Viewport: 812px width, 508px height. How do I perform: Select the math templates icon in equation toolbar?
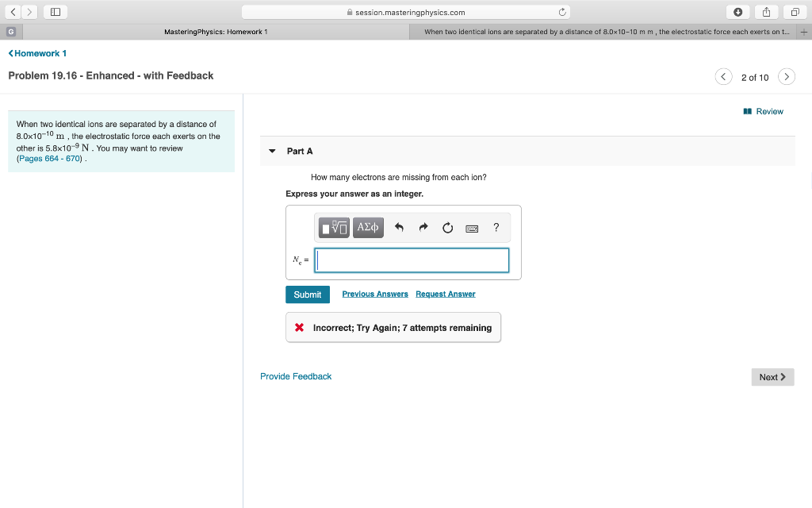(334, 228)
